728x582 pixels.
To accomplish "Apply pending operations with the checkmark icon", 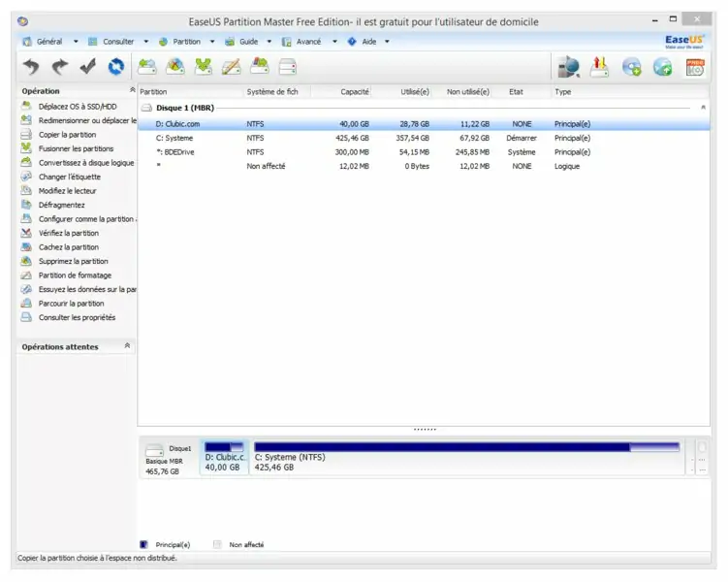I will click(88, 67).
